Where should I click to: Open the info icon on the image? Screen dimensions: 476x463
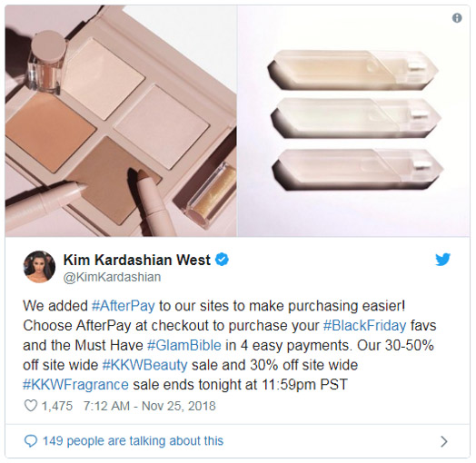pyautogui.click(x=457, y=18)
